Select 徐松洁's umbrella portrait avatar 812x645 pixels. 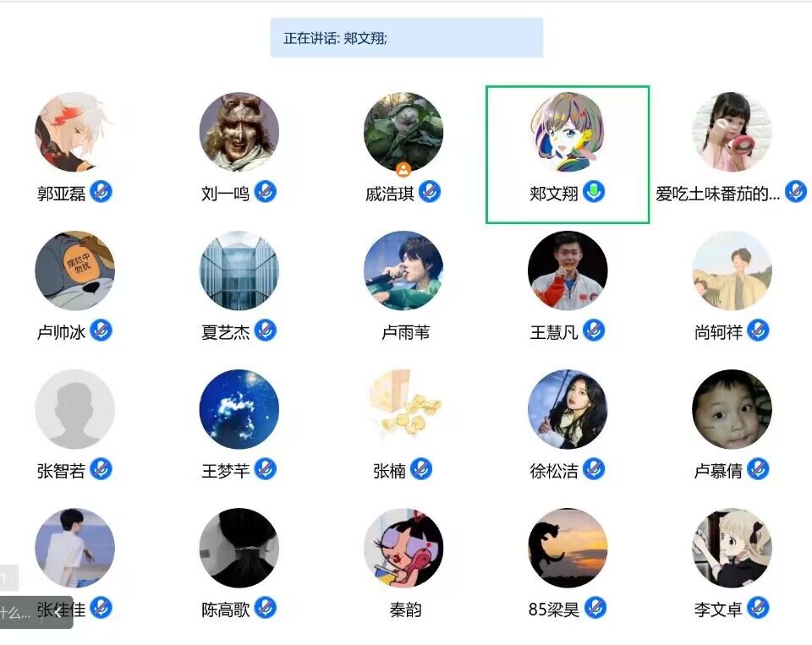pyautogui.click(x=568, y=409)
